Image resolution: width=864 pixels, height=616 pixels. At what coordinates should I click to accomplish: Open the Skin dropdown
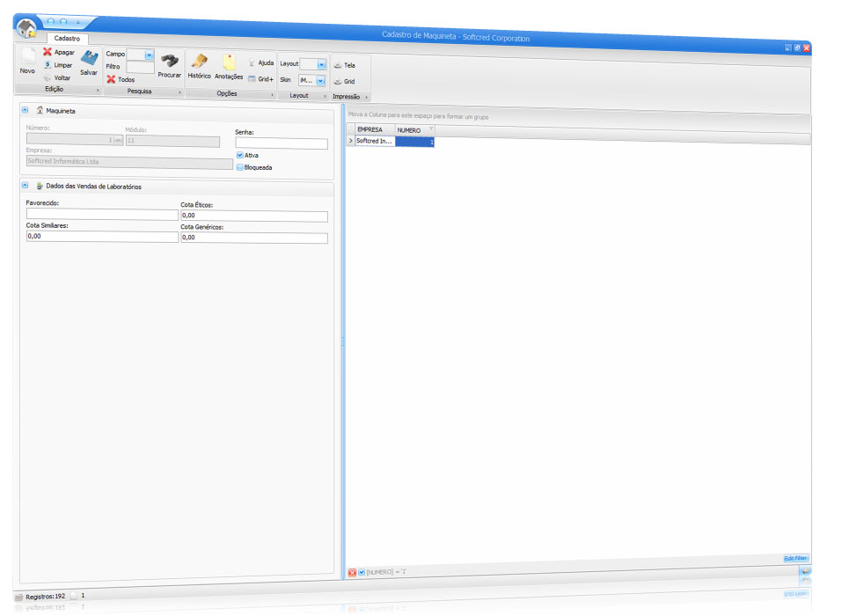click(x=321, y=80)
